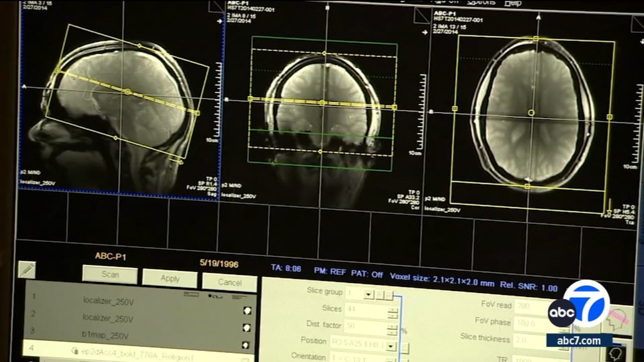644x362 pixels.
Task: Click the head icon in b1map_250V row
Action: click(x=246, y=345)
